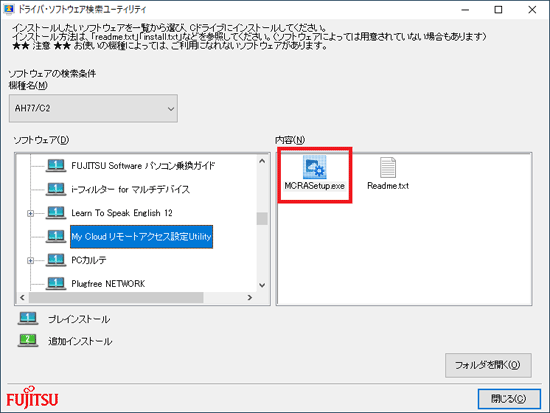Select the Plugfree NETWORK entry
Viewport: 550px width, 413px height.
click(108, 284)
